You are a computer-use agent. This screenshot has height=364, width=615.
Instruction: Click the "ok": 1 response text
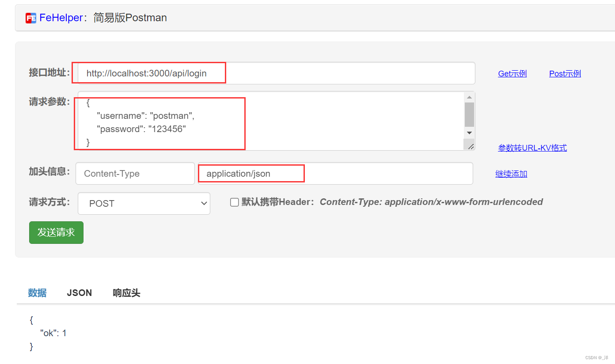(x=53, y=333)
